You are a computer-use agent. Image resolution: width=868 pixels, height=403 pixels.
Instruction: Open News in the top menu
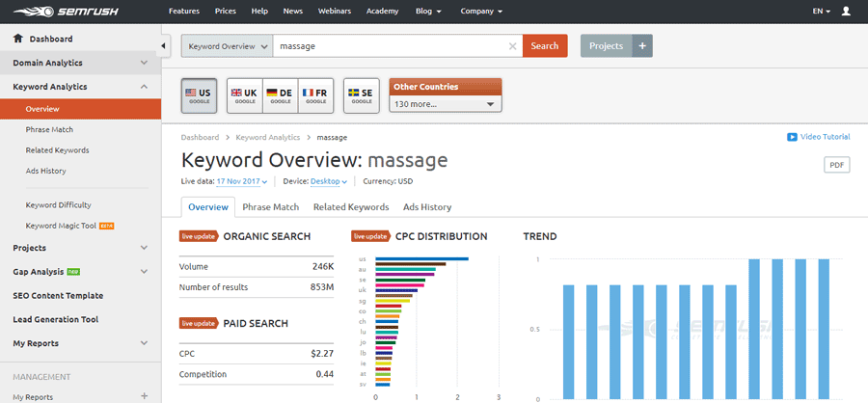click(x=293, y=11)
